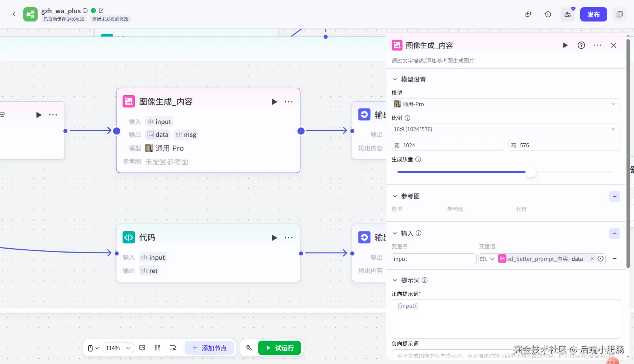Click the 生成质量 slider handle
Viewport: 634px width, 364px height.
[x=531, y=172]
